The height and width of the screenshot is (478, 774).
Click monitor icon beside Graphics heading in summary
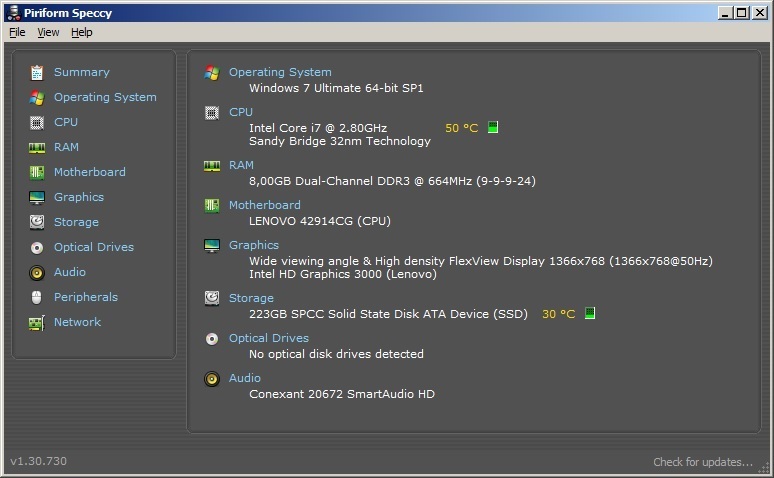pos(212,245)
